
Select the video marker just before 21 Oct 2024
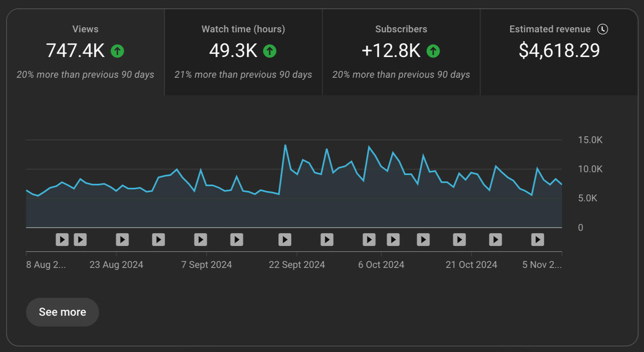tap(459, 240)
